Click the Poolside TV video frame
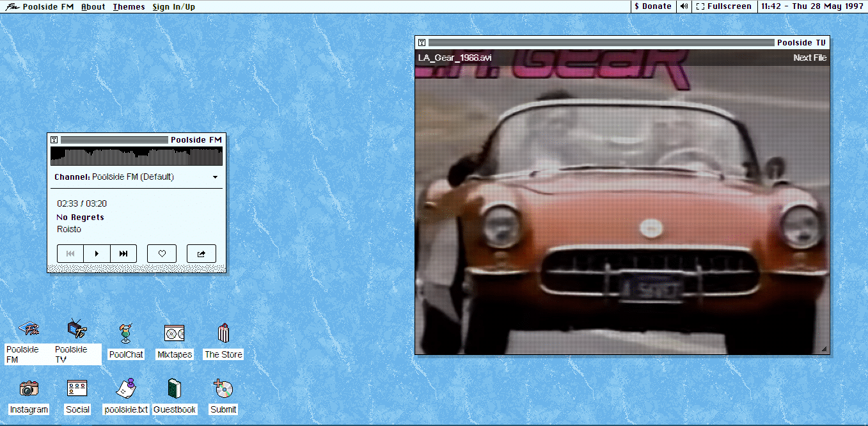Screen dimensions: 868x426 (x=622, y=201)
